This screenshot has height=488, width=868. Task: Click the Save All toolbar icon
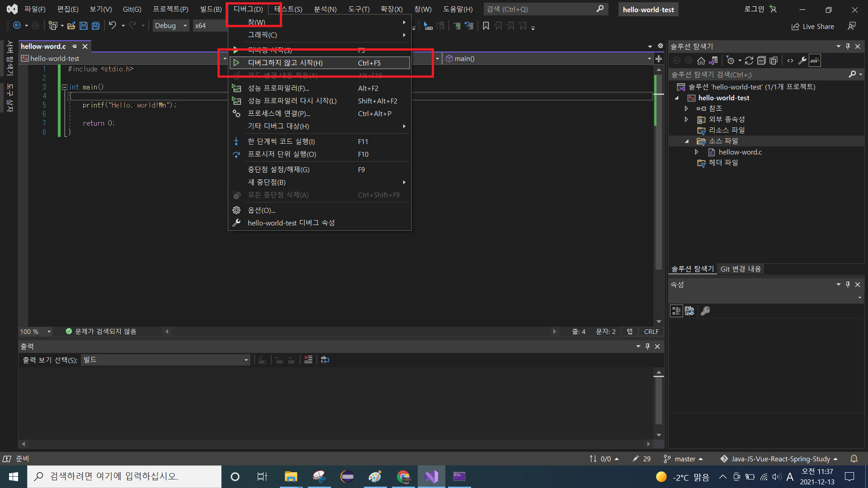click(95, 26)
